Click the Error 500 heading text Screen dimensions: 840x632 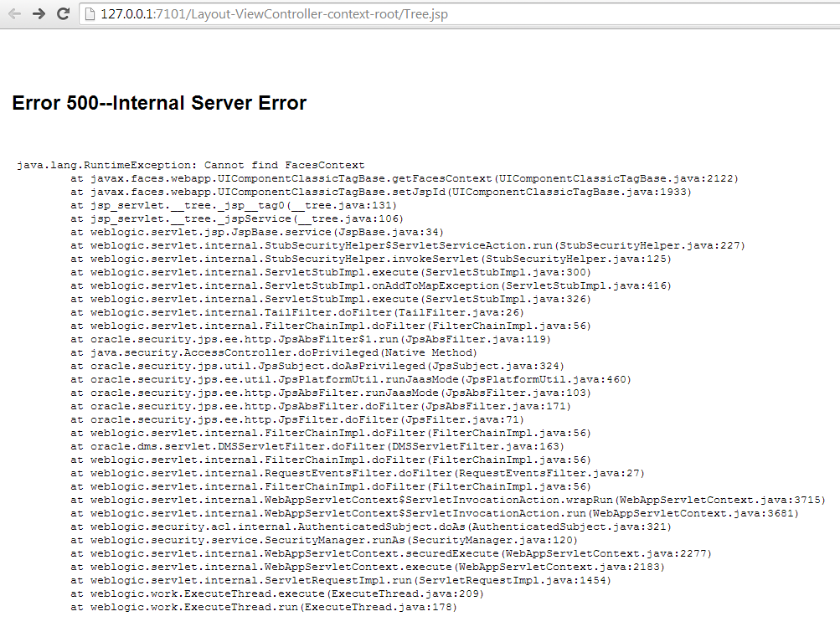pyautogui.click(x=159, y=102)
